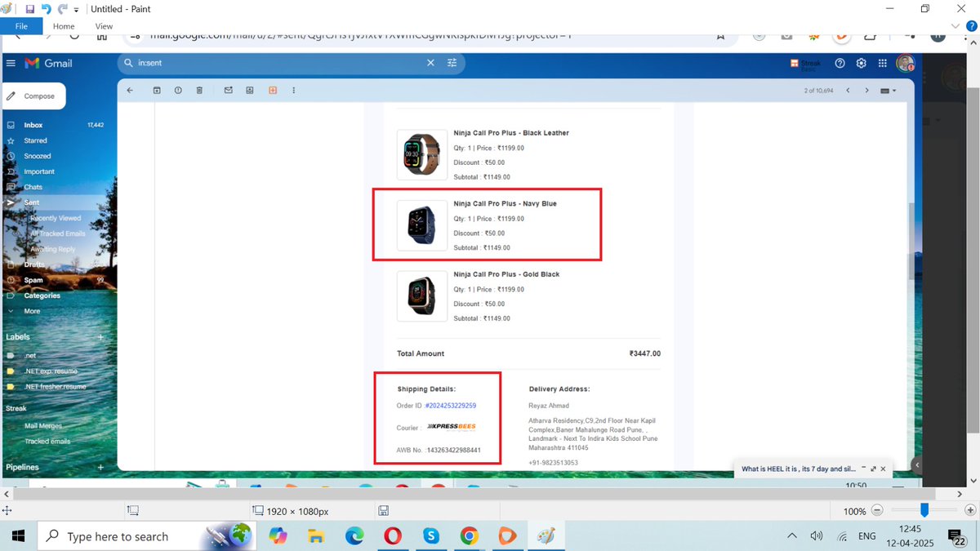Open the File menu in Paint
Viewport: 980px width, 551px height.
(x=21, y=26)
